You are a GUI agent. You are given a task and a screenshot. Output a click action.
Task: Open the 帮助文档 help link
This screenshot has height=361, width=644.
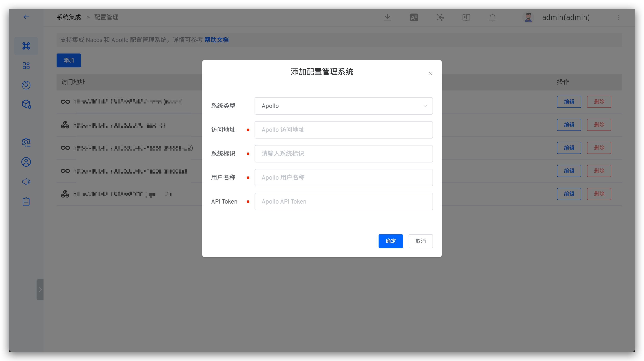tap(216, 40)
